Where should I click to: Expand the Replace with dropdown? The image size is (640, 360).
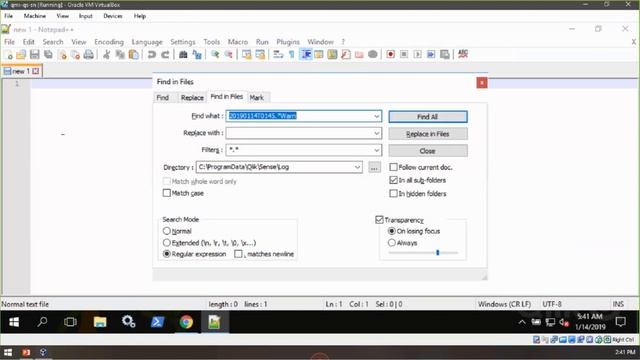click(376, 133)
